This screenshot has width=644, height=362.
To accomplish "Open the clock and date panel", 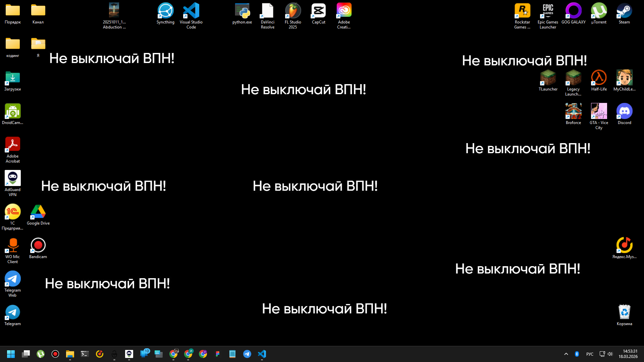I will coord(628,354).
